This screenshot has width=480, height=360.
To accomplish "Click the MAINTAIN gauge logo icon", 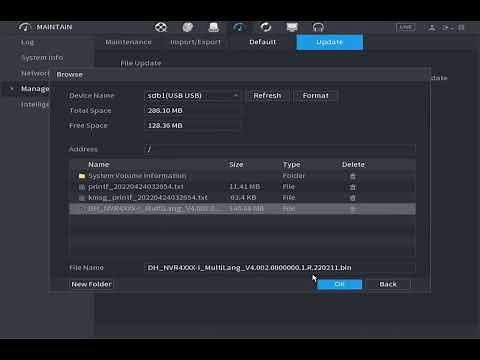I will point(25,27).
